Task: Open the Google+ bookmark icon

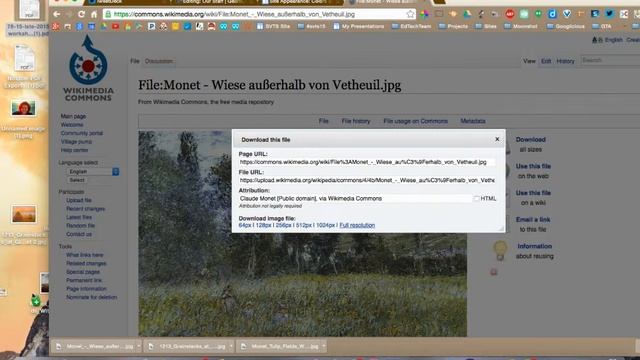Action: (56, 27)
